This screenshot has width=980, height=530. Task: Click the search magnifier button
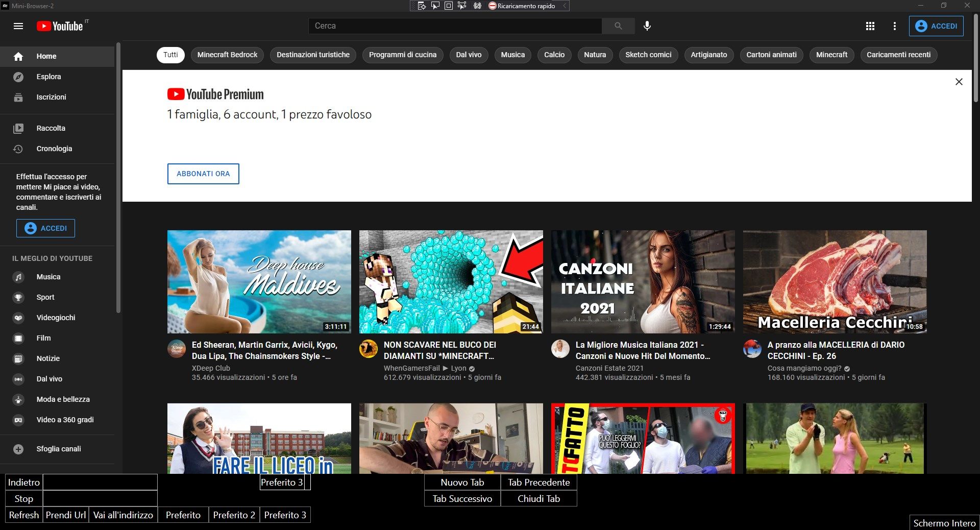pos(618,26)
